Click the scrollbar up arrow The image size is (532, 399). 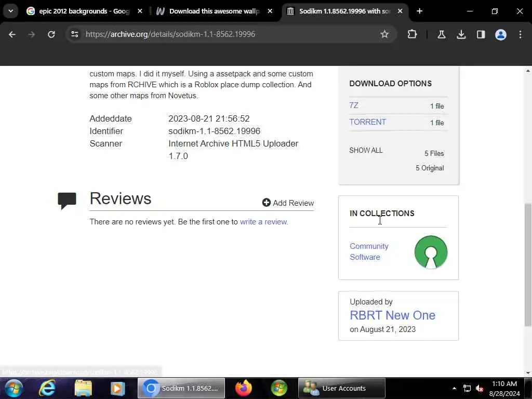pyautogui.click(x=528, y=71)
